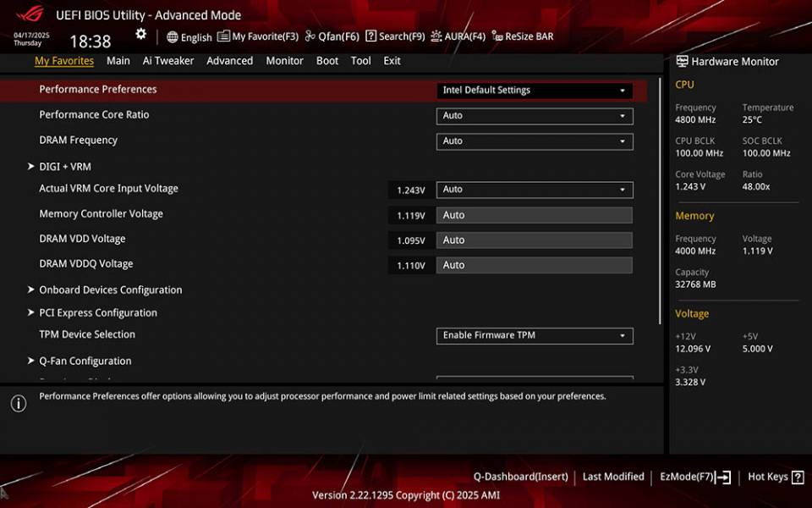Click CPU Frequency 4800 MHz value
This screenshot has width=812, height=508.
pyautogui.click(x=695, y=119)
